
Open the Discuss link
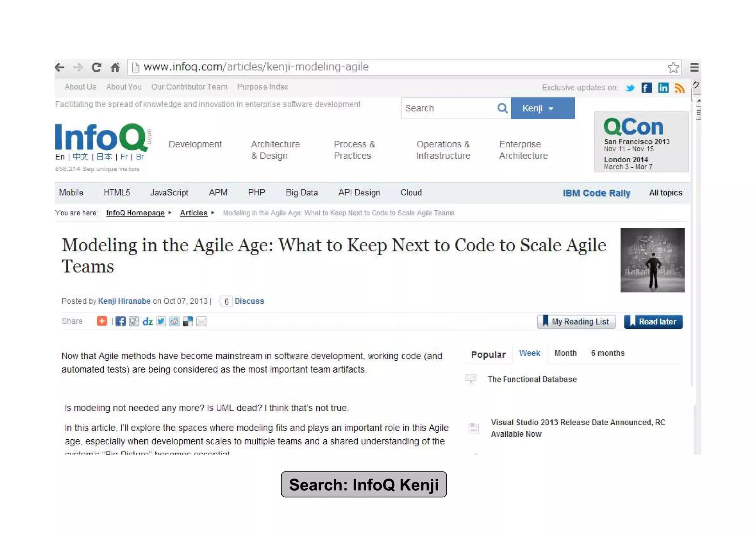click(x=249, y=301)
